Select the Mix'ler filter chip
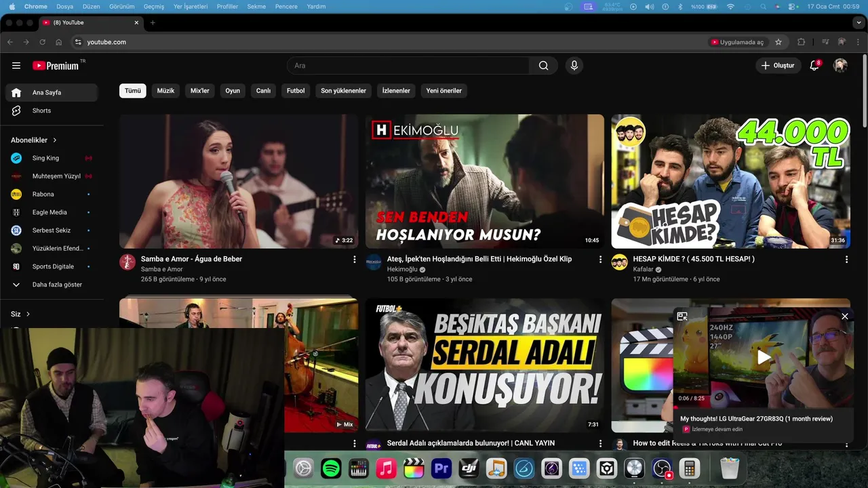The width and height of the screenshot is (868, 488). click(200, 91)
